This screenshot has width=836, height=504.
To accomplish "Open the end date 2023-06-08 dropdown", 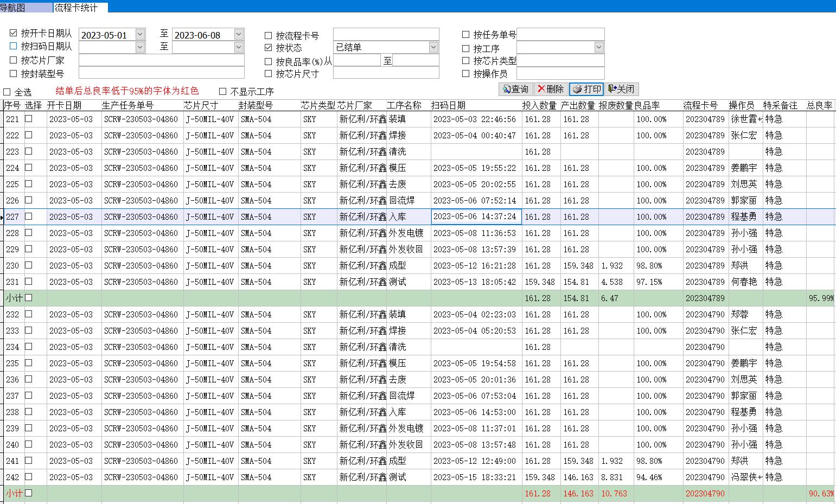I will (239, 35).
